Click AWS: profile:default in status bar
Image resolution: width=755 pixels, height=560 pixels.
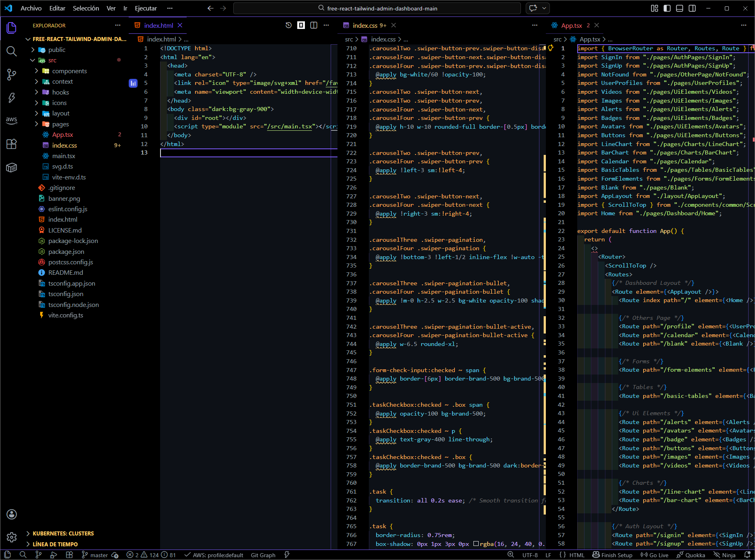(214, 555)
